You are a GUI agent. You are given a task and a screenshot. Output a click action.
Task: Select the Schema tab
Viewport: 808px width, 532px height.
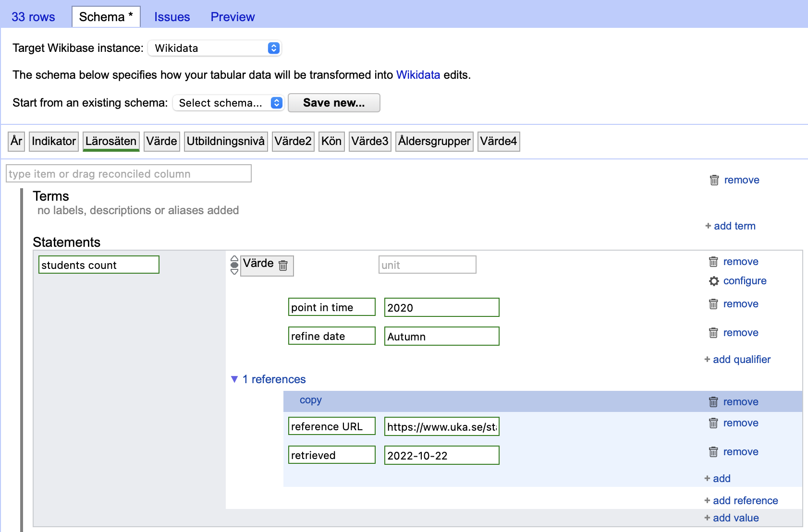point(106,17)
